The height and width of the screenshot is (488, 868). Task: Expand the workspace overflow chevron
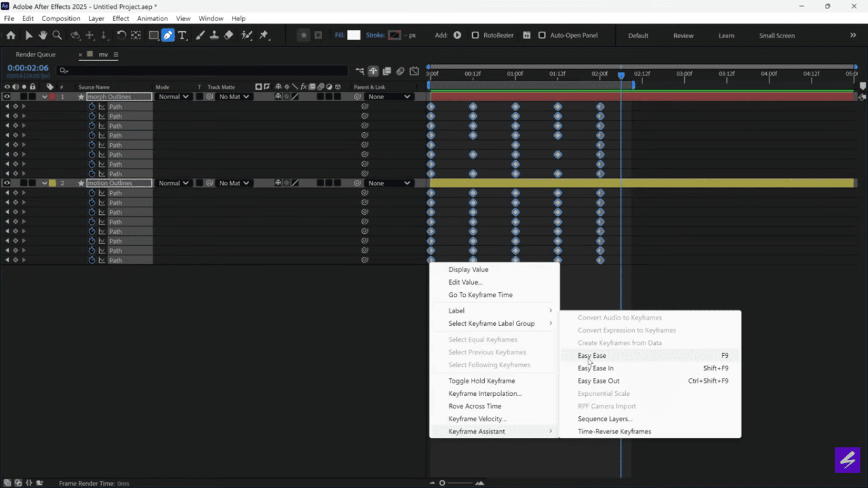853,36
